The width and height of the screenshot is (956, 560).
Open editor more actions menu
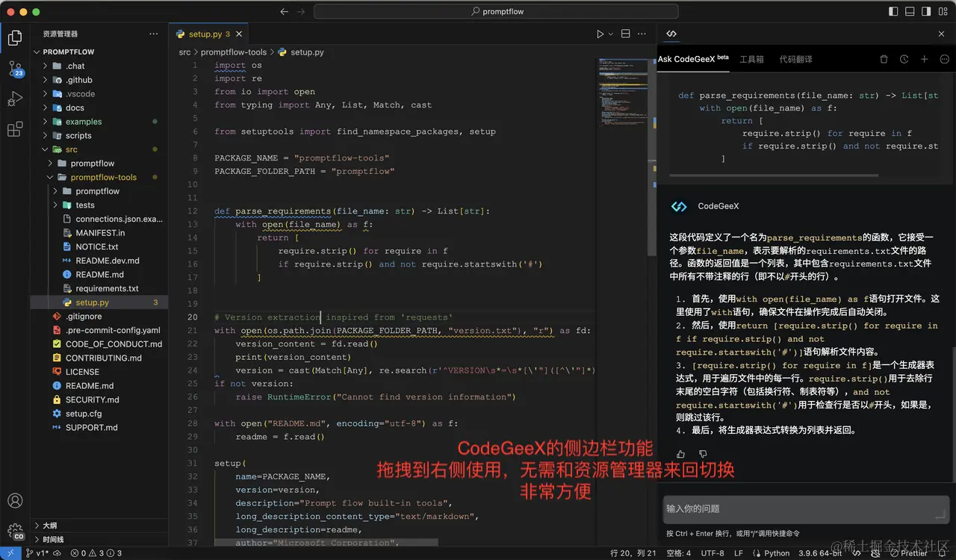tap(643, 34)
